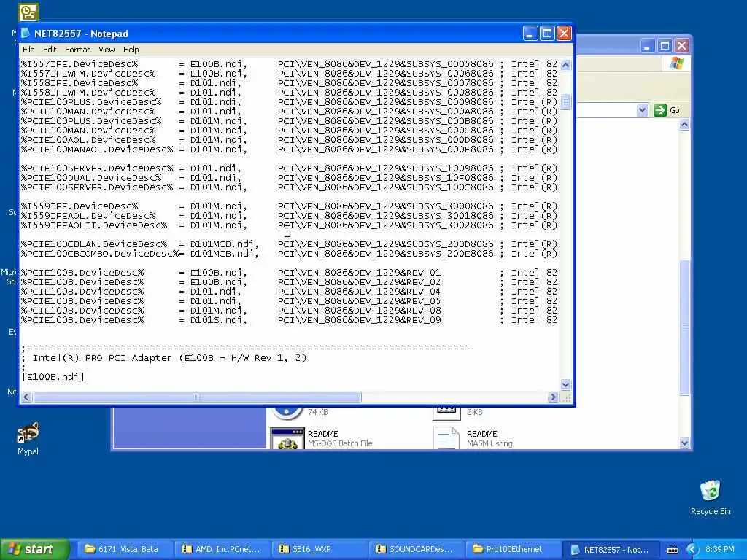Click Notepad horizontal scrollbar right arrow
The image size is (747, 560).
[553, 397]
